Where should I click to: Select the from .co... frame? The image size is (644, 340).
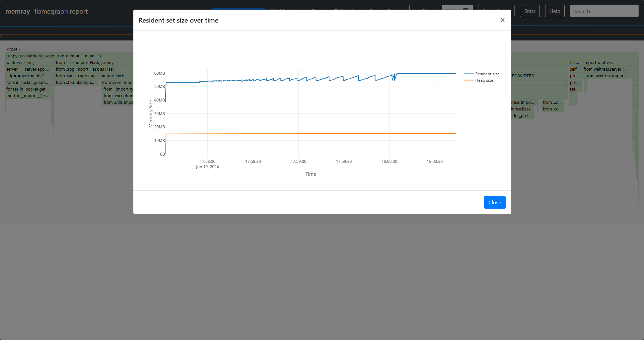(x=552, y=109)
